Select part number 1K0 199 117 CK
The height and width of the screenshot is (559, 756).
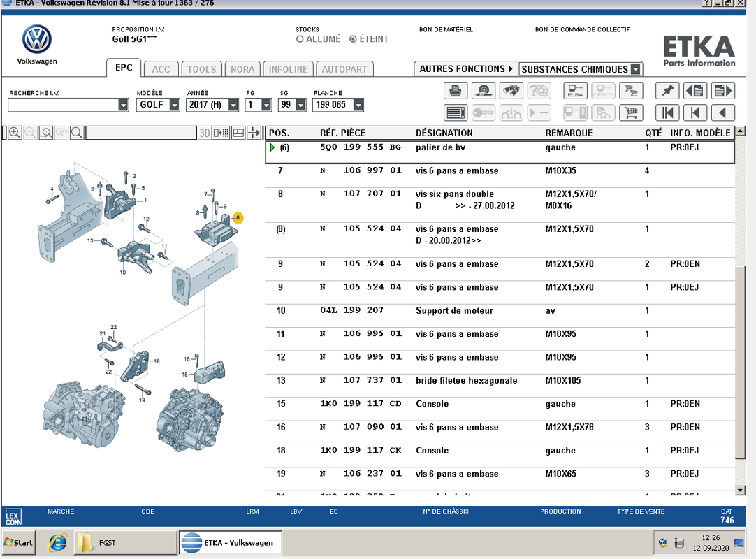click(361, 450)
